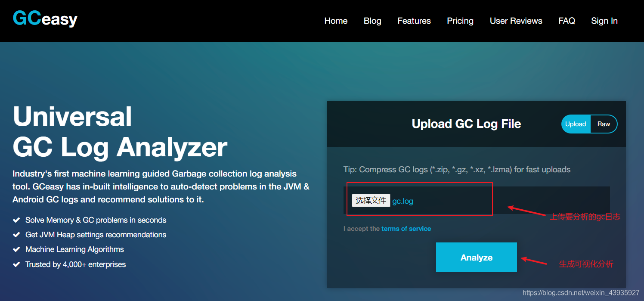Click the 'I accept the' text
The height and width of the screenshot is (301, 644).
(362, 229)
